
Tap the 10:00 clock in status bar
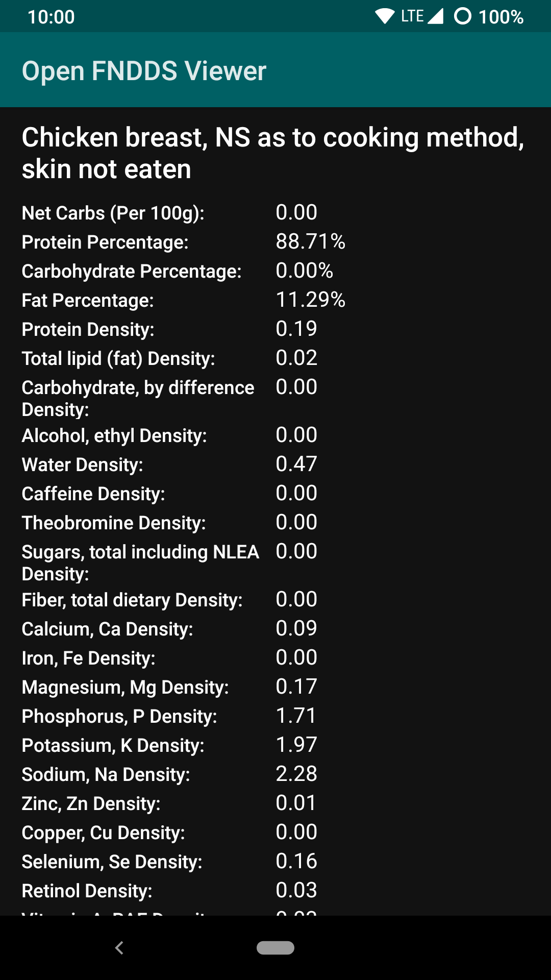point(51,17)
